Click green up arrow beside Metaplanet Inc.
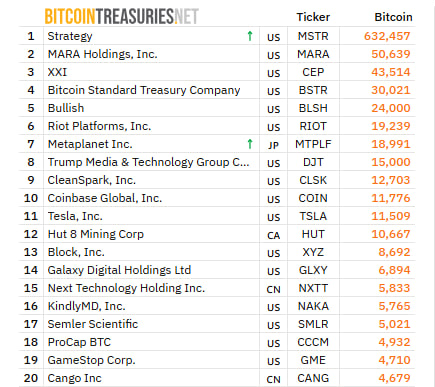Screen dimensions: 435x387 pyautogui.click(x=250, y=144)
